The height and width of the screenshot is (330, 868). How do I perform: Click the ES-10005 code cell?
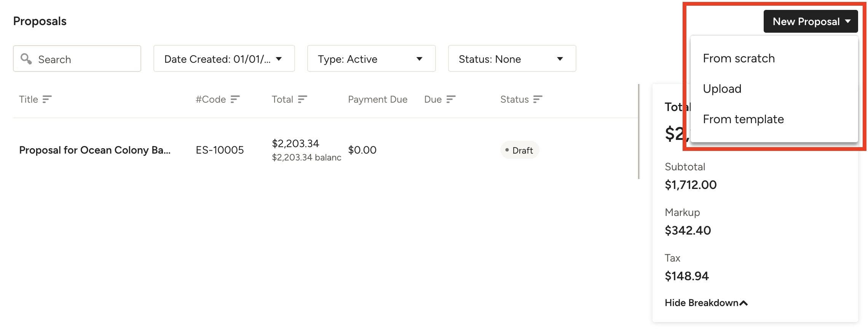pyautogui.click(x=220, y=150)
